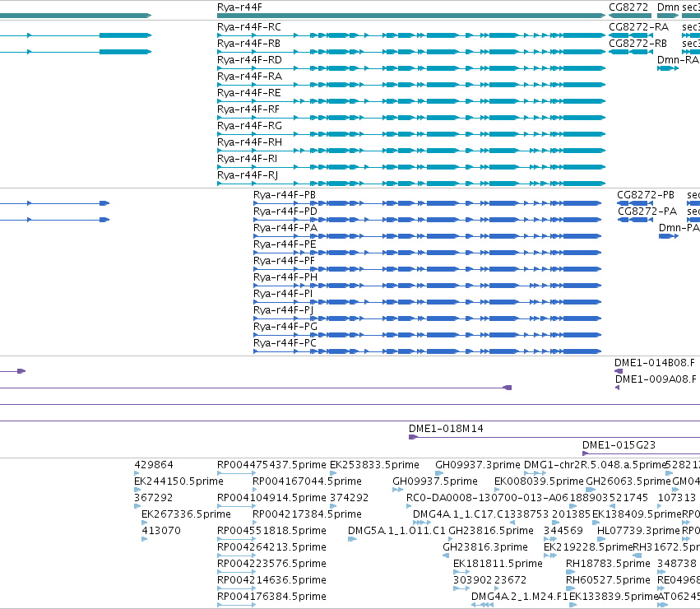
Task: Click protein Rya-r44F-PF
Action: (284, 262)
